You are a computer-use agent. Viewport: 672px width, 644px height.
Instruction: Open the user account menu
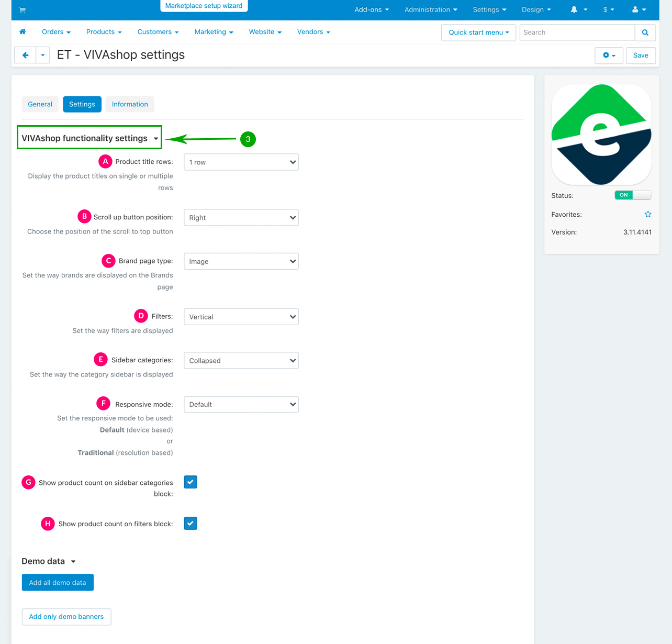(x=639, y=10)
